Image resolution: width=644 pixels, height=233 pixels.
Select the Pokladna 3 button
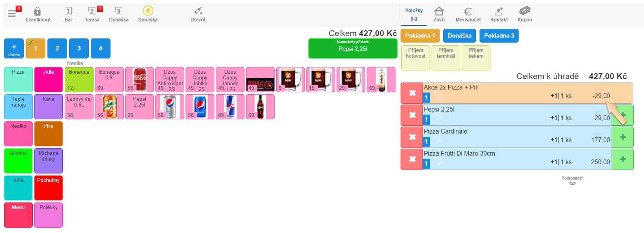[x=499, y=36]
